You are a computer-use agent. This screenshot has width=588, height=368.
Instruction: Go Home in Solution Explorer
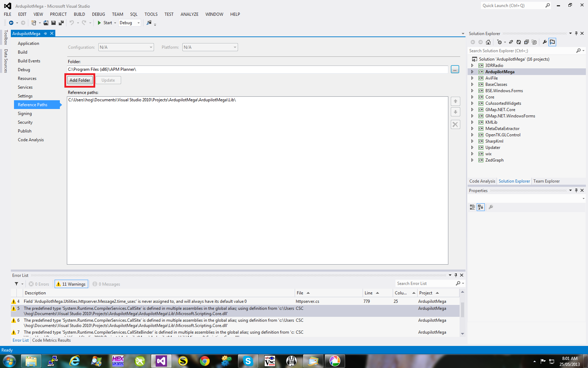[488, 42]
